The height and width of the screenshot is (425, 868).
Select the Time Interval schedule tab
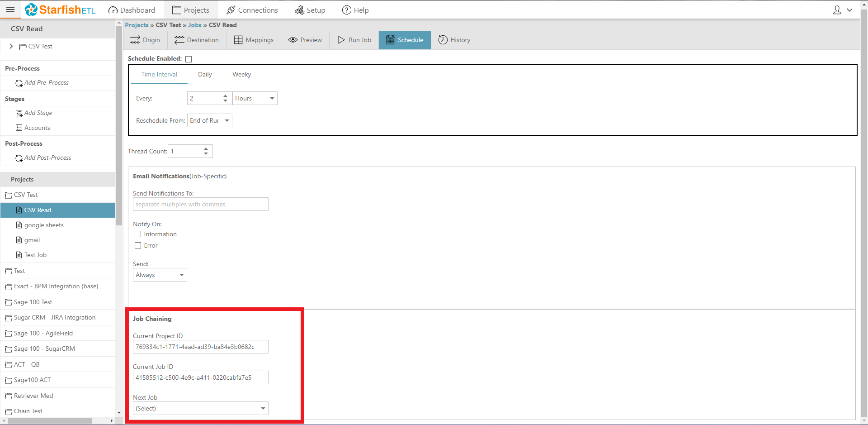(x=159, y=75)
